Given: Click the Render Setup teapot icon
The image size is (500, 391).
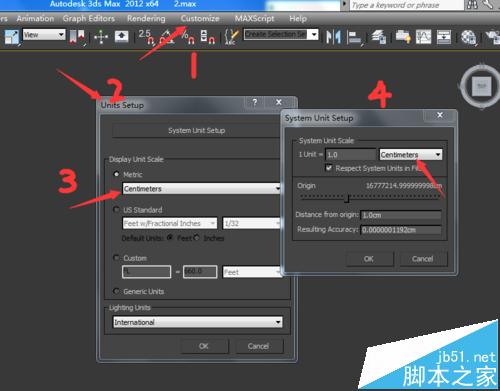Looking at the screenshot, I should [493, 37].
